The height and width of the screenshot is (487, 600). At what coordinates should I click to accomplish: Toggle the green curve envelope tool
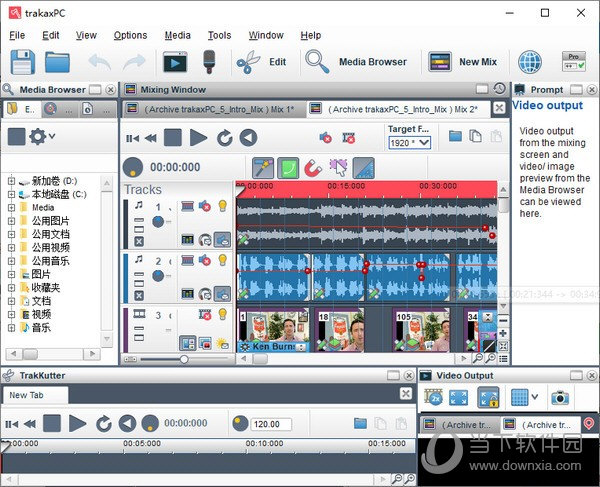pyautogui.click(x=288, y=168)
